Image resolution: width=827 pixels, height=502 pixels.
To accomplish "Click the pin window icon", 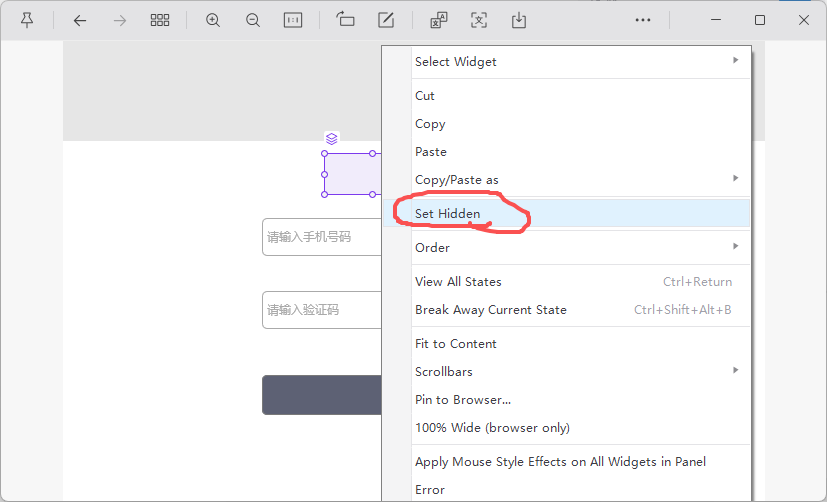I will 27,20.
